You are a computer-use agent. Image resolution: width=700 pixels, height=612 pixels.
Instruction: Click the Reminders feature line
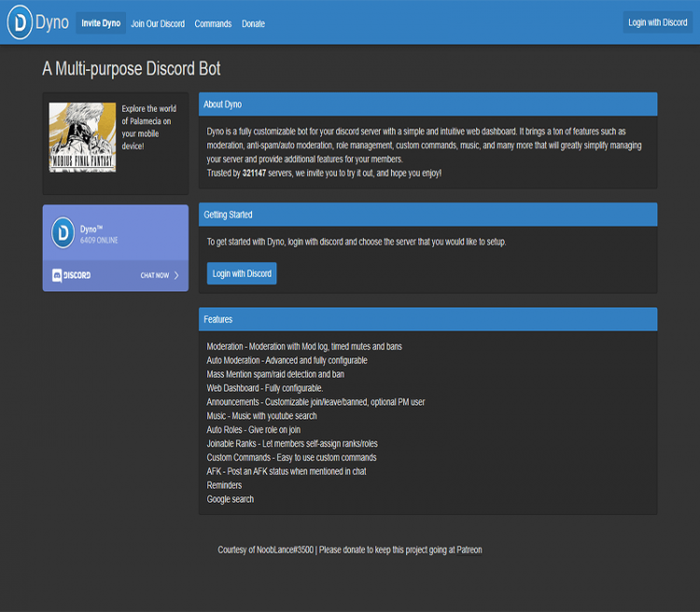224,485
